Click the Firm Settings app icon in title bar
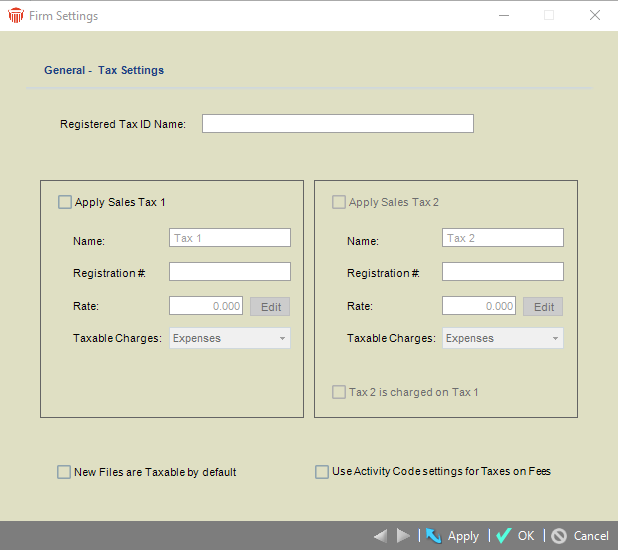This screenshot has height=550, width=618. (x=16, y=16)
